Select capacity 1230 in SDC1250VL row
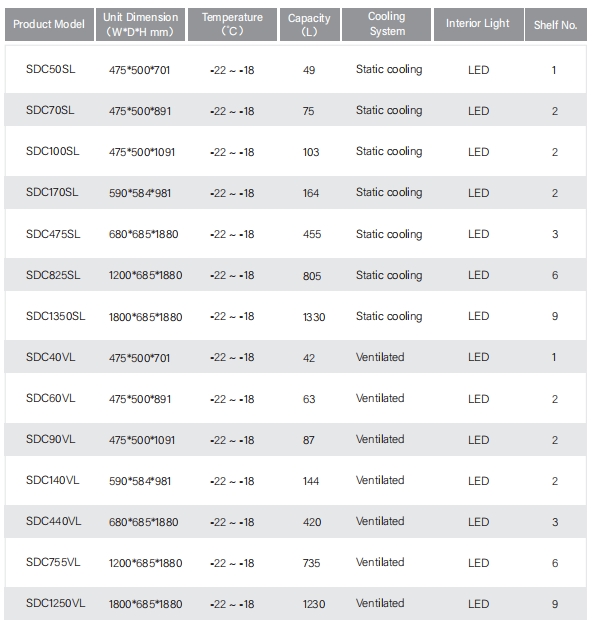This screenshot has height=630, width=596. click(314, 604)
